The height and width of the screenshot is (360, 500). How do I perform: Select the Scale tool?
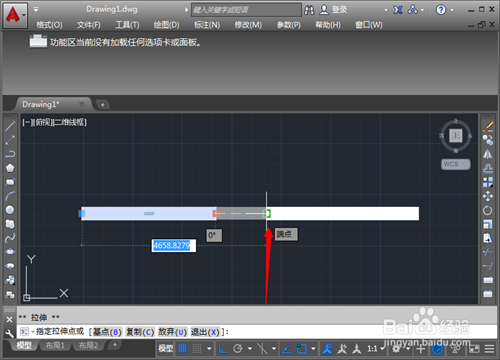(x=488, y=224)
